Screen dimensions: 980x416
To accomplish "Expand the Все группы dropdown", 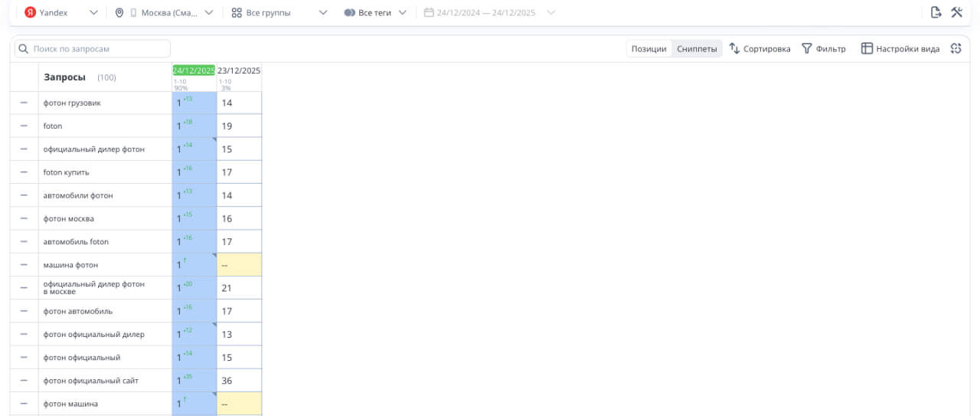I will (323, 13).
